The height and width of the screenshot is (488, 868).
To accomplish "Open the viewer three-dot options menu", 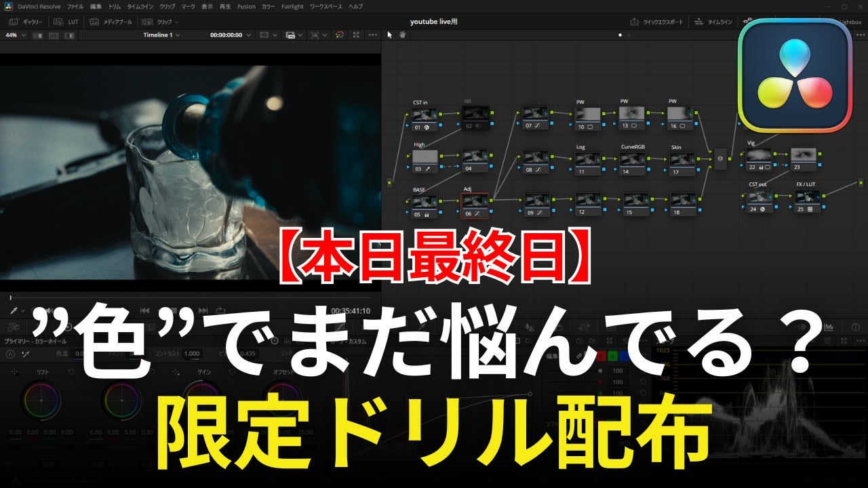I will pyautogui.click(x=373, y=35).
